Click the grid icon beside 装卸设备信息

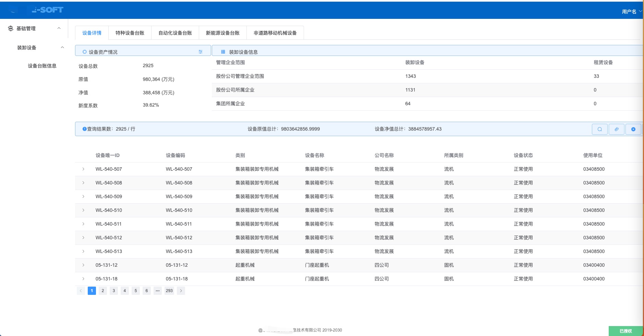[223, 52]
